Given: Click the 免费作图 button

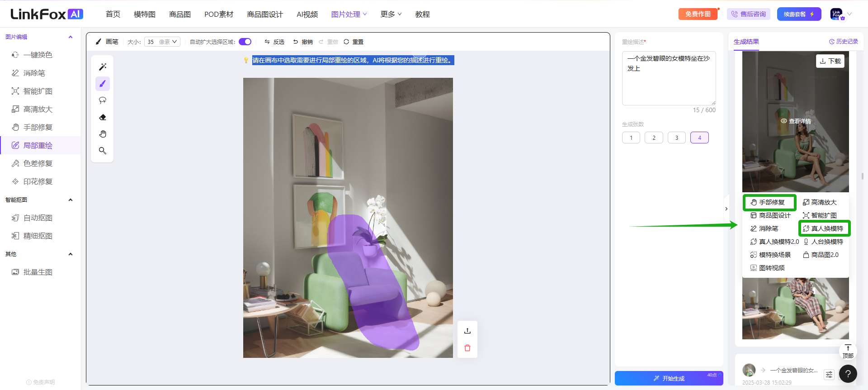Looking at the screenshot, I should click(698, 14).
